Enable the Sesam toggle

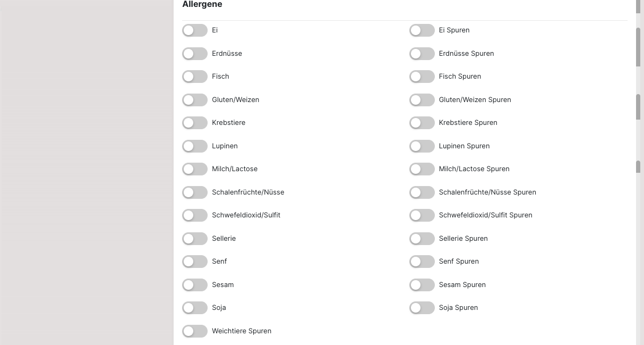tap(195, 285)
